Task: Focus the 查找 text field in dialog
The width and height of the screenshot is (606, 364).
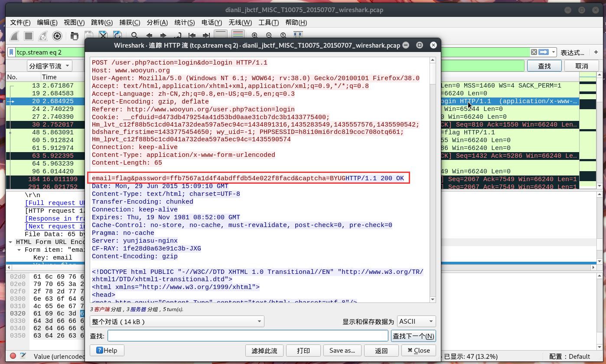Action: point(248,336)
